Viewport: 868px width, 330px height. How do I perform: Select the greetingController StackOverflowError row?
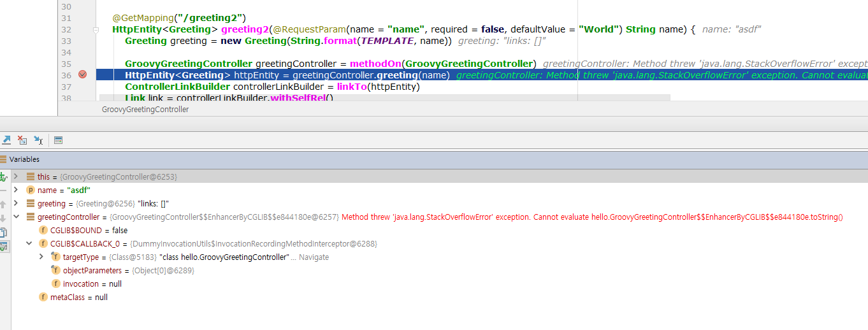click(439, 217)
